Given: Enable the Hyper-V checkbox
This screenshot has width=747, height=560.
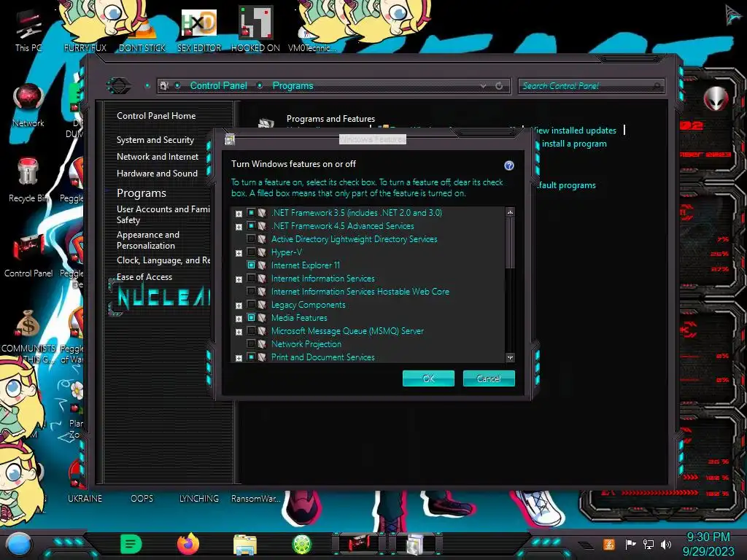Looking at the screenshot, I should pos(251,252).
